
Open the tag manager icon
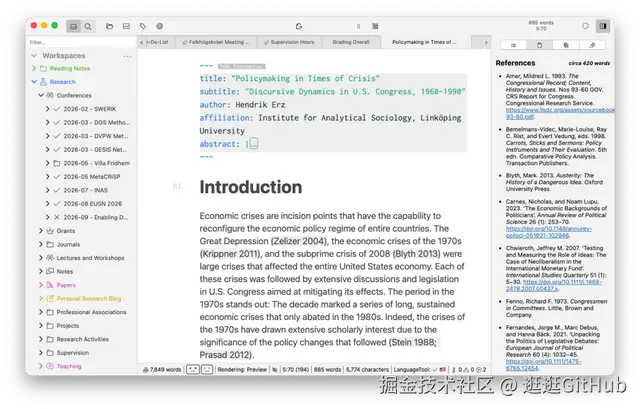[143, 26]
